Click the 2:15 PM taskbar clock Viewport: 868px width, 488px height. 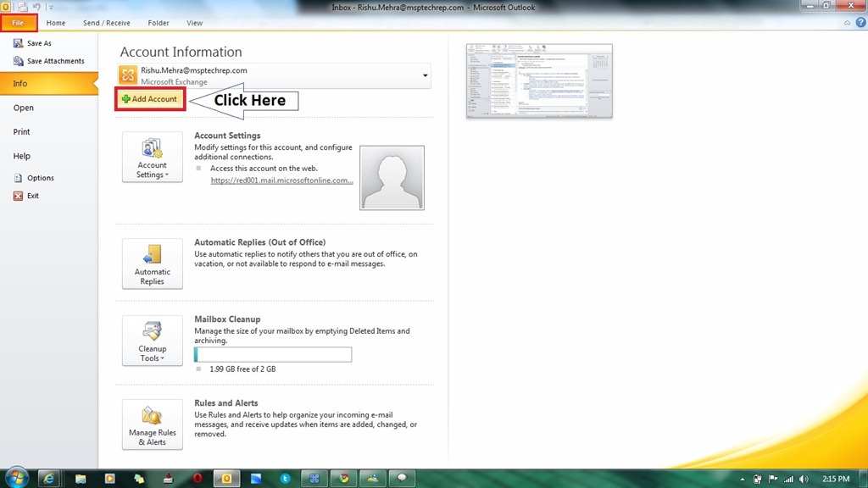(x=836, y=480)
